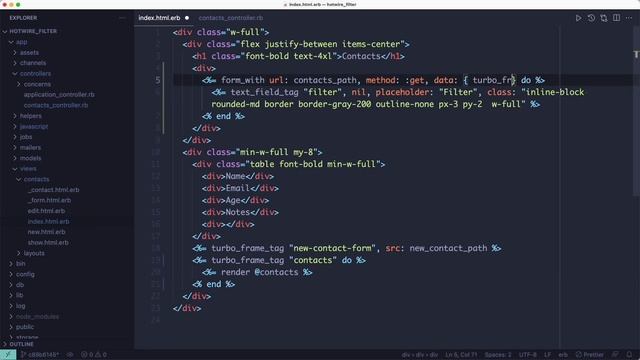The height and width of the screenshot is (360, 640).
Task: Click 'table font-bold min-w-full' class string
Action: click(312, 164)
